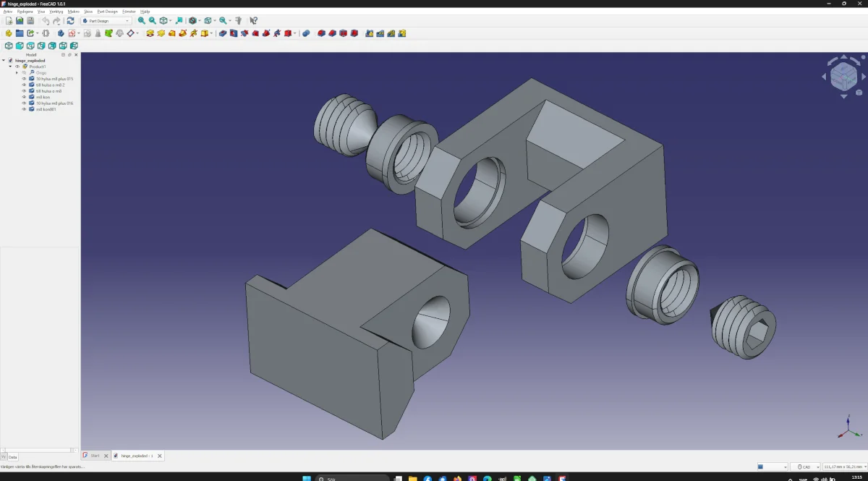Toggle visibility eye of Product1
This screenshot has height=481, width=868.
point(17,67)
